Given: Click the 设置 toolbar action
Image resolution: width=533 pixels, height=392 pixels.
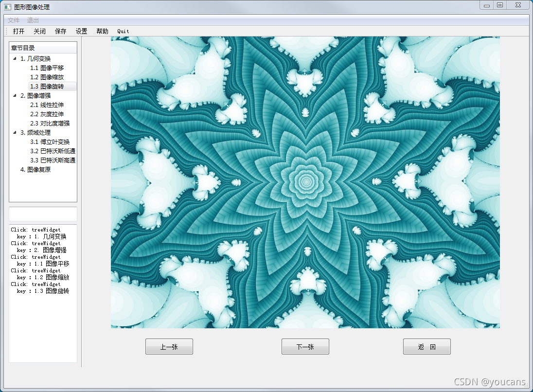Looking at the screenshot, I should 81,31.
